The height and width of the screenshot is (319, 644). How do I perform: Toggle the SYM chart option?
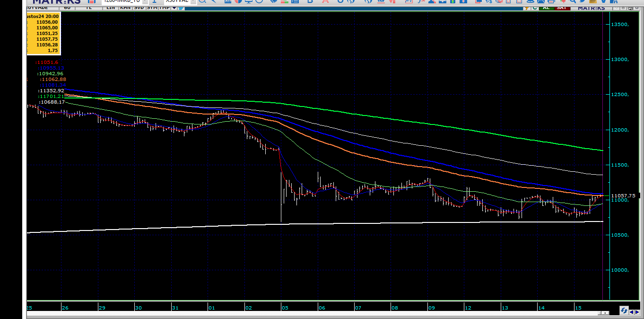pos(152,8)
